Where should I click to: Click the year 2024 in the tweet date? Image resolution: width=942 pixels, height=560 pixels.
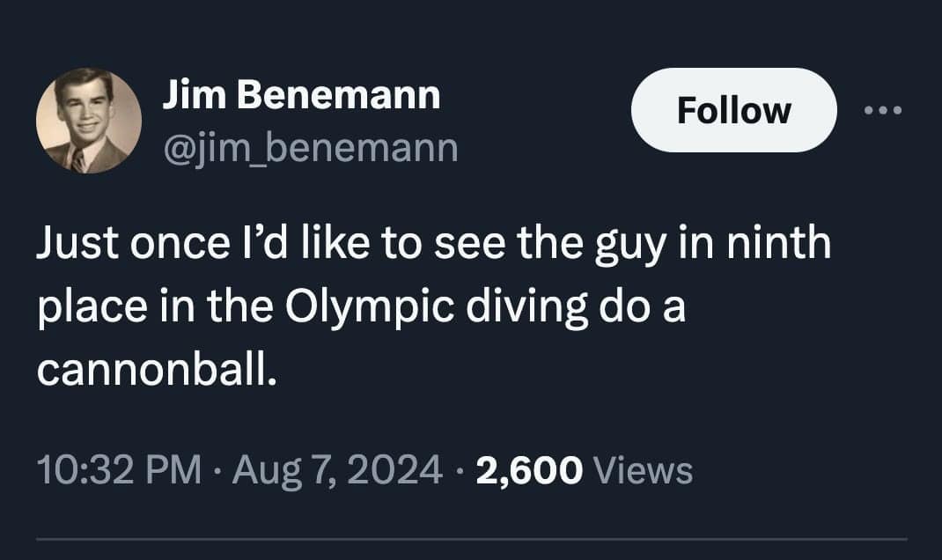(402, 470)
